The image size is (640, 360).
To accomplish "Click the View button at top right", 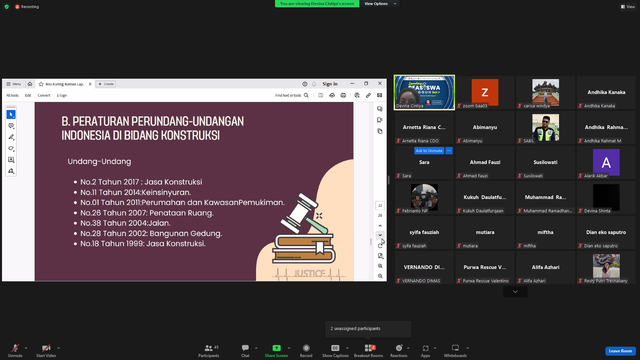I will pos(628,7).
